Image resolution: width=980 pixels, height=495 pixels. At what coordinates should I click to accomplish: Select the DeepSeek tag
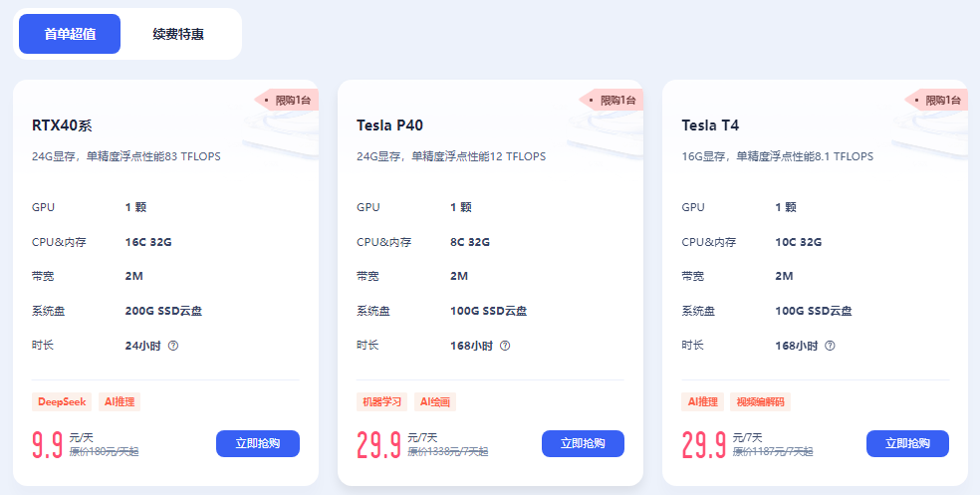click(x=62, y=401)
